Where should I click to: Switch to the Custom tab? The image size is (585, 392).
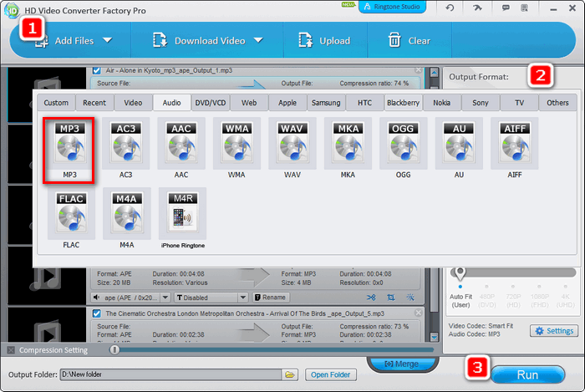pos(56,103)
